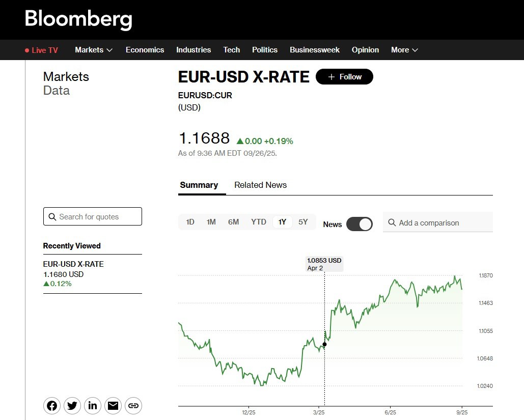Share on LinkedIn
524x420 pixels.
[x=93, y=406]
